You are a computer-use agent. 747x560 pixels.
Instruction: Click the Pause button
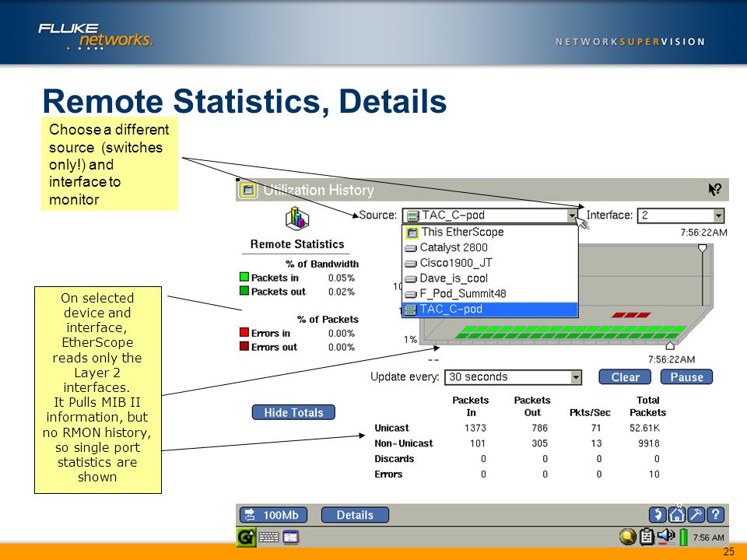pyautogui.click(x=686, y=377)
